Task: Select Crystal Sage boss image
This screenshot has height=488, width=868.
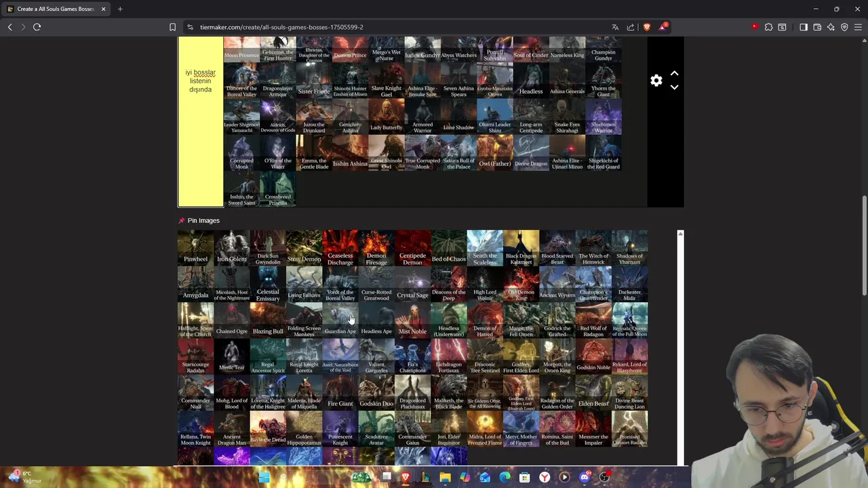Action: tap(412, 285)
